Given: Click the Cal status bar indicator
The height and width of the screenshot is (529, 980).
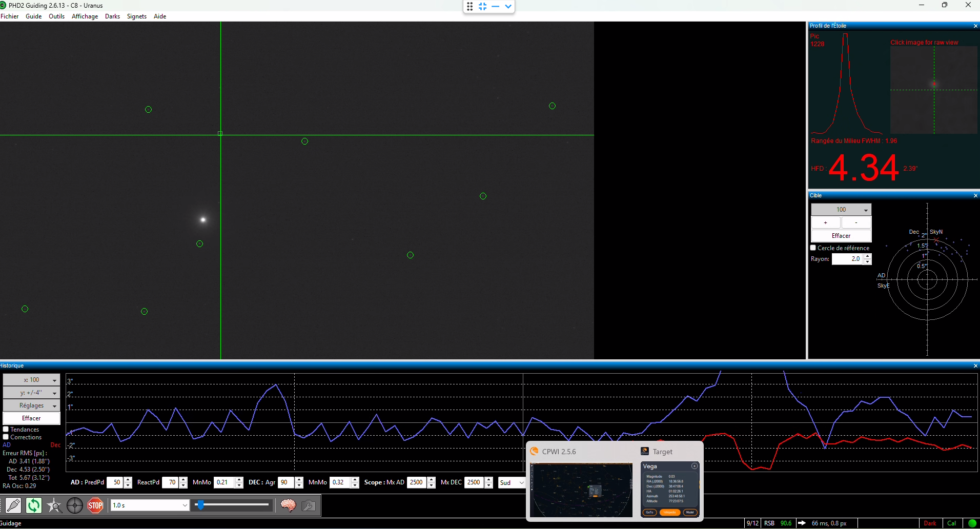Looking at the screenshot, I should [x=951, y=523].
